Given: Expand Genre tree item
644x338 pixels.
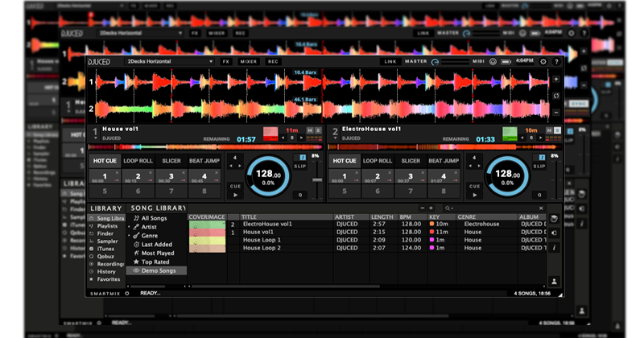Looking at the screenshot, I should [130, 236].
